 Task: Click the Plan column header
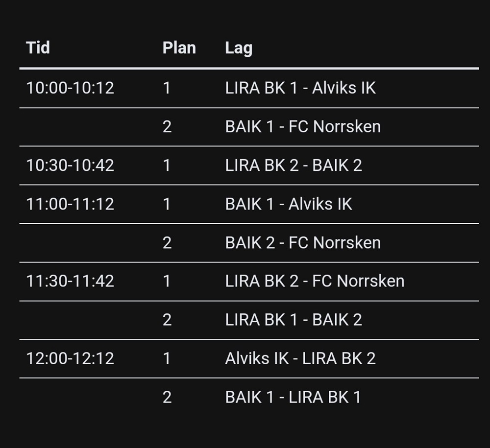pyautogui.click(x=179, y=48)
